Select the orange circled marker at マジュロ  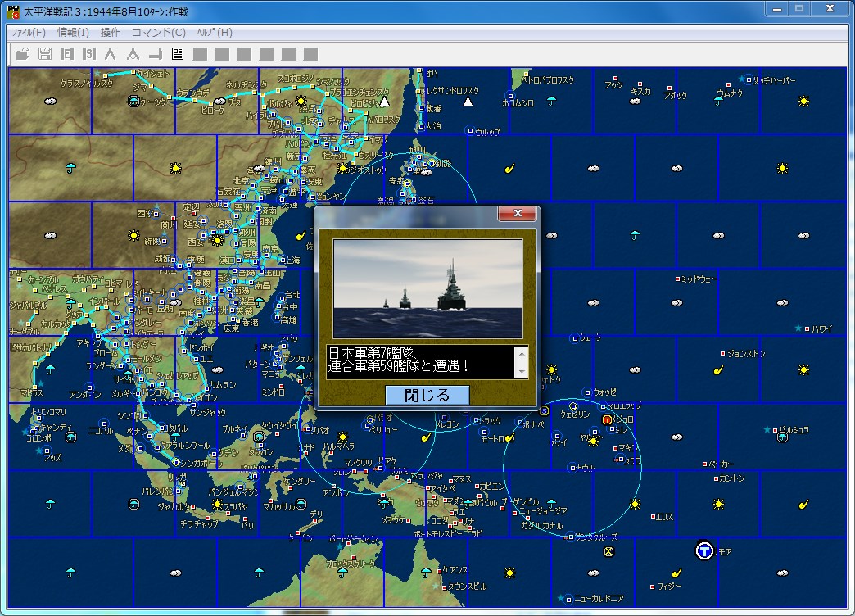click(x=607, y=419)
